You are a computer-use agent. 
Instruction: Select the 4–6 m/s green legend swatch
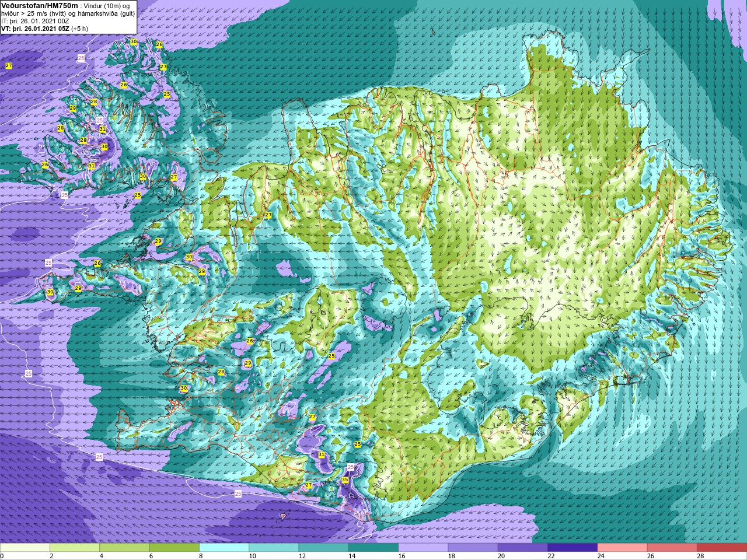tap(124, 548)
